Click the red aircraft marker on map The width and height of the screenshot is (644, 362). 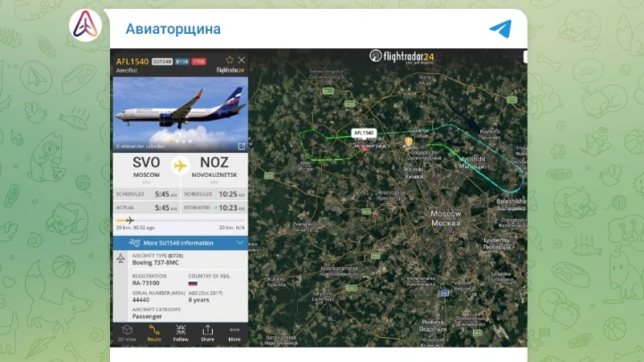coord(364,150)
